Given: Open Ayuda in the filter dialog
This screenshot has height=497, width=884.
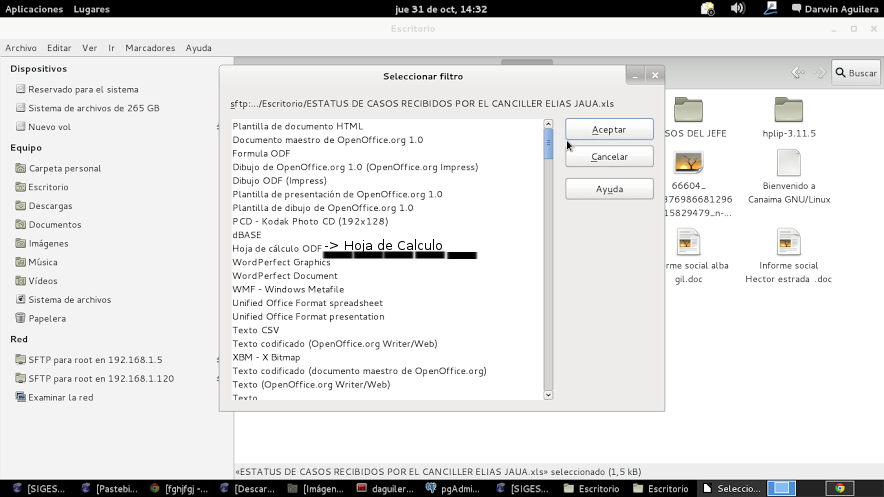Looking at the screenshot, I should (609, 189).
